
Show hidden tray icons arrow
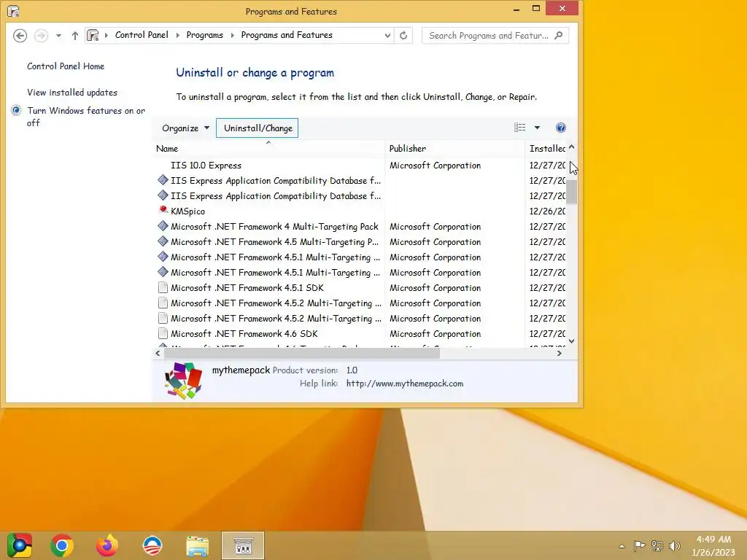622,546
